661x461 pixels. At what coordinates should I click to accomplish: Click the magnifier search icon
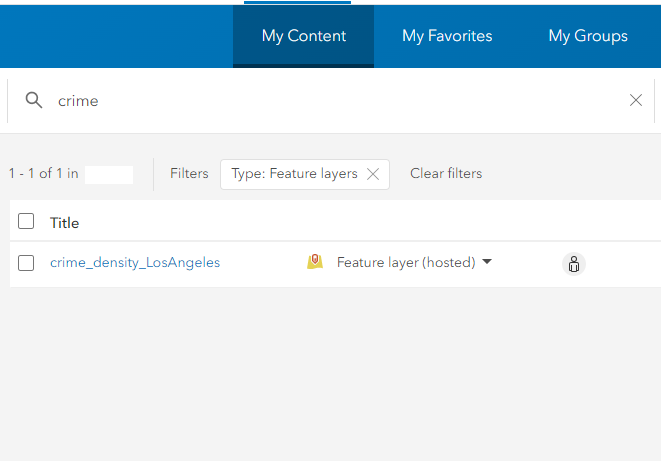pyautogui.click(x=34, y=100)
